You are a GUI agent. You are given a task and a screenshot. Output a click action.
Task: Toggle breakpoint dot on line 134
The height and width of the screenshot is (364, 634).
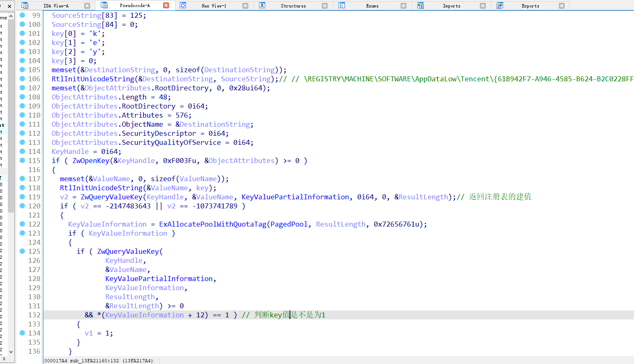(x=22, y=333)
